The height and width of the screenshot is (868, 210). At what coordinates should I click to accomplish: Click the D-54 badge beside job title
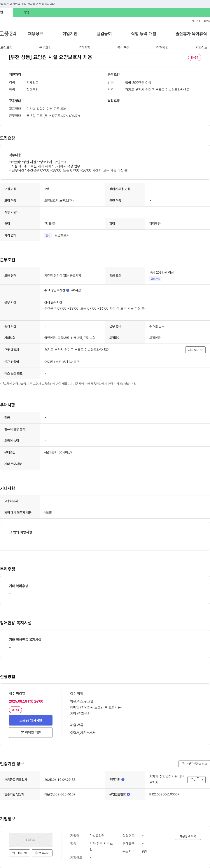pos(194,57)
